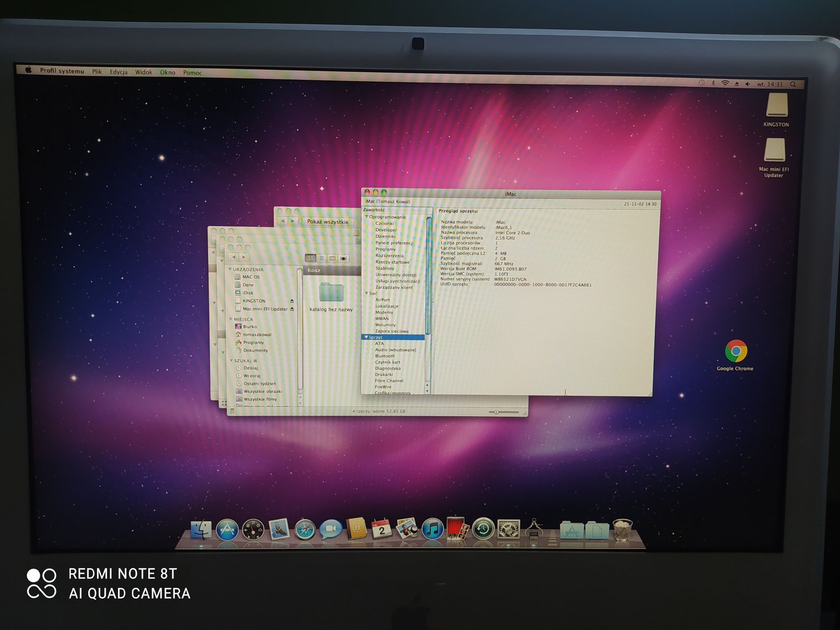Switch Finder to Cover Flow view

tap(344, 258)
